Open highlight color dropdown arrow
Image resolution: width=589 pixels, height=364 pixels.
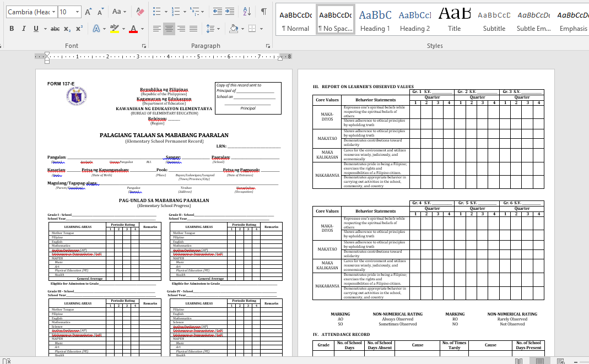[123, 29]
